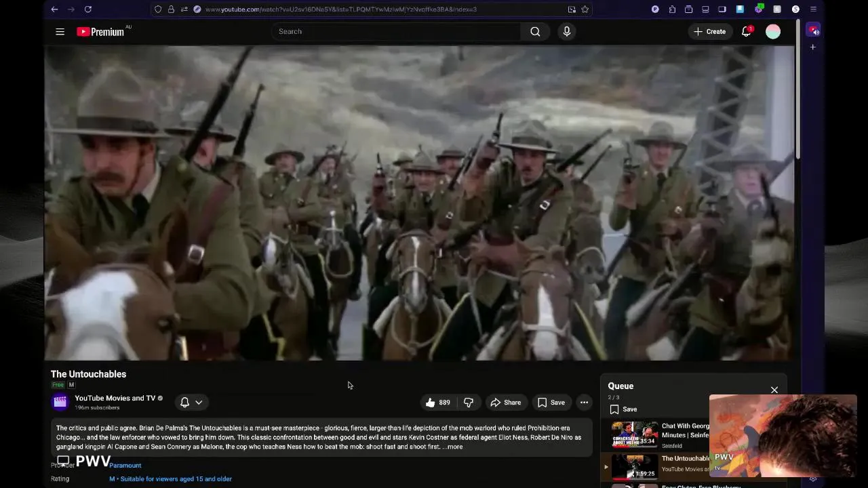This screenshot has height=488, width=868.
Task: Click the picture-in-picture icon in address bar
Action: click(x=572, y=9)
